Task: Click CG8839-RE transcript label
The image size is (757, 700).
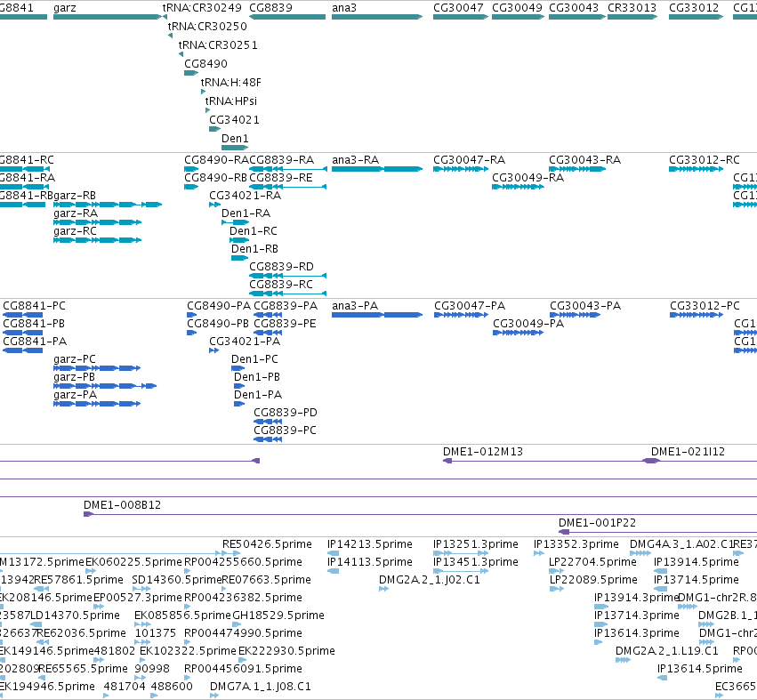Action: click(x=281, y=178)
